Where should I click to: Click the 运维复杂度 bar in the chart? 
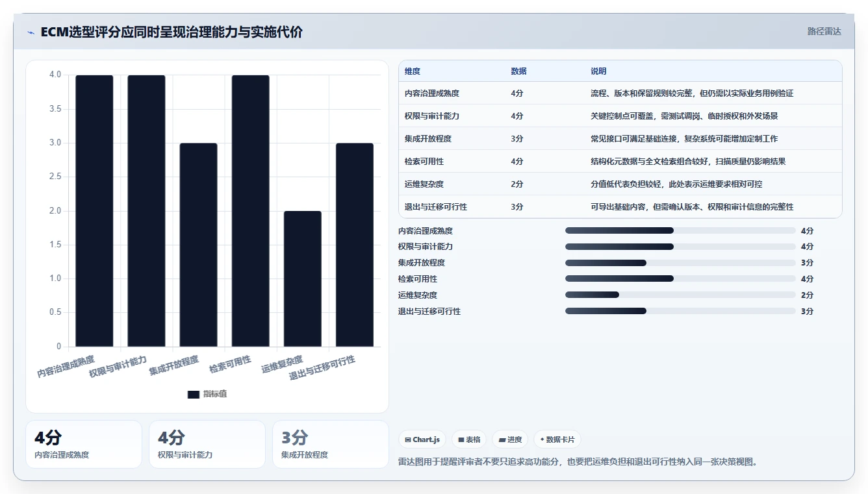[302, 279]
